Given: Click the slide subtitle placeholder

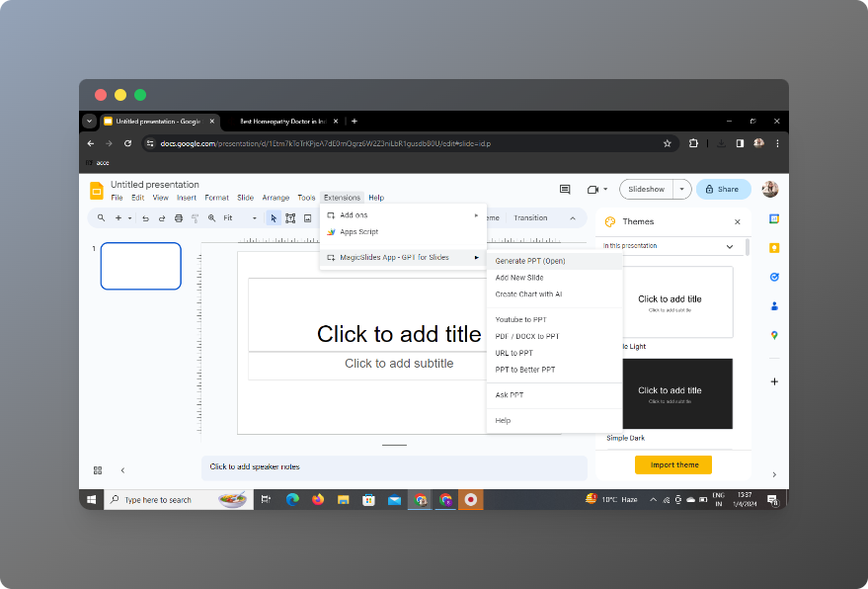Looking at the screenshot, I should click(399, 364).
